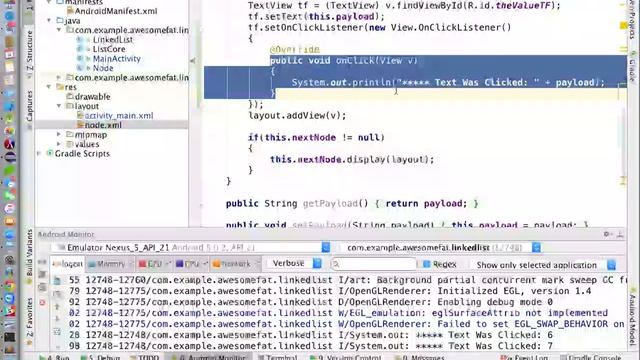This screenshot has width=640, height=360.
Task: Hide the Android Monitor panel
Action: coord(620,234)
